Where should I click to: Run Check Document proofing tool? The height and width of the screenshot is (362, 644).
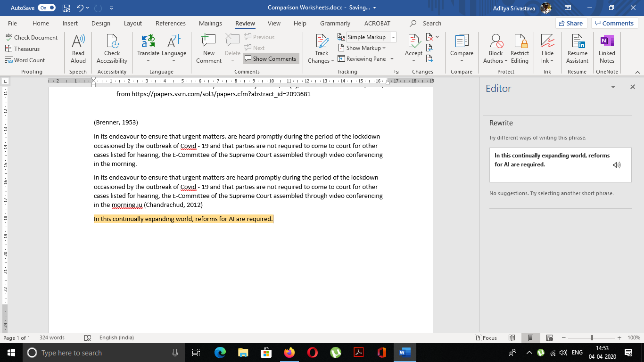coord(31,37)
